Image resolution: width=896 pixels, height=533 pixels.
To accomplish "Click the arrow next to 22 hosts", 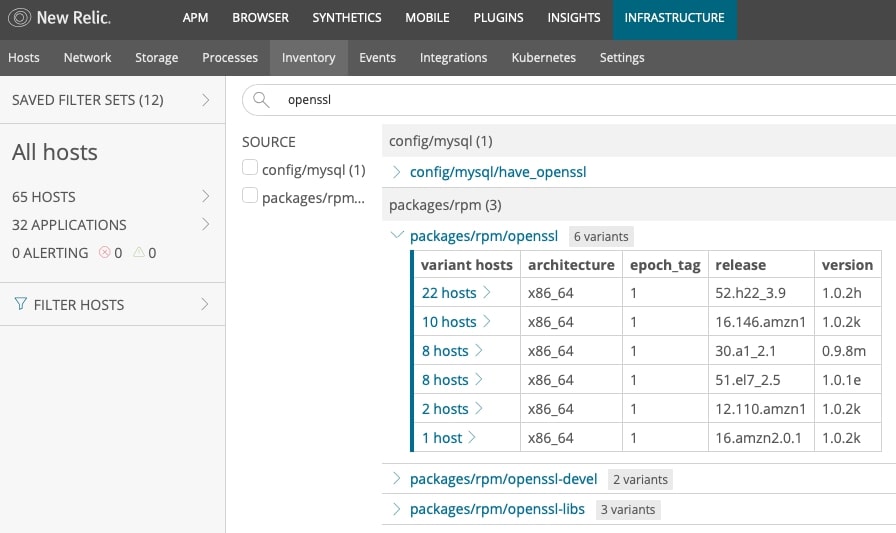I will [487, 293].
